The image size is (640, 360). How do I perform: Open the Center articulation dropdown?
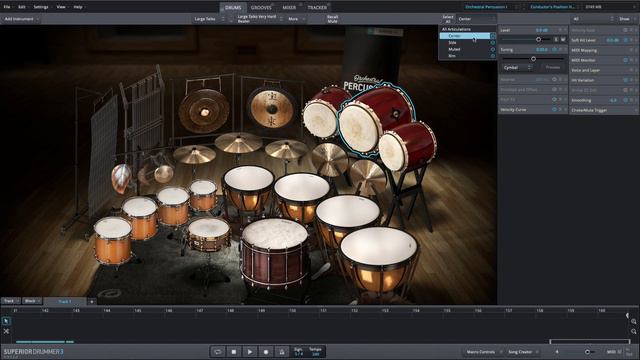tap(476, 19)
